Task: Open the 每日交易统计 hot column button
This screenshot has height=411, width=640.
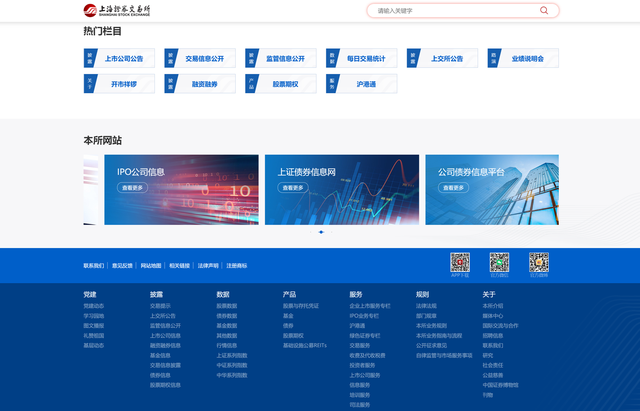Action: click(x=362, y=58)
